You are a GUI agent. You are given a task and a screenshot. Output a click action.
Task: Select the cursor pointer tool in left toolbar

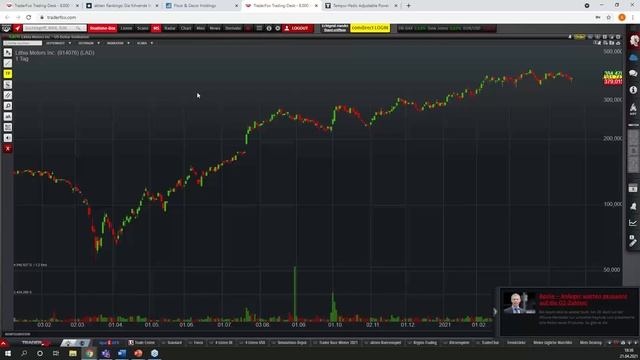point(8,53)
